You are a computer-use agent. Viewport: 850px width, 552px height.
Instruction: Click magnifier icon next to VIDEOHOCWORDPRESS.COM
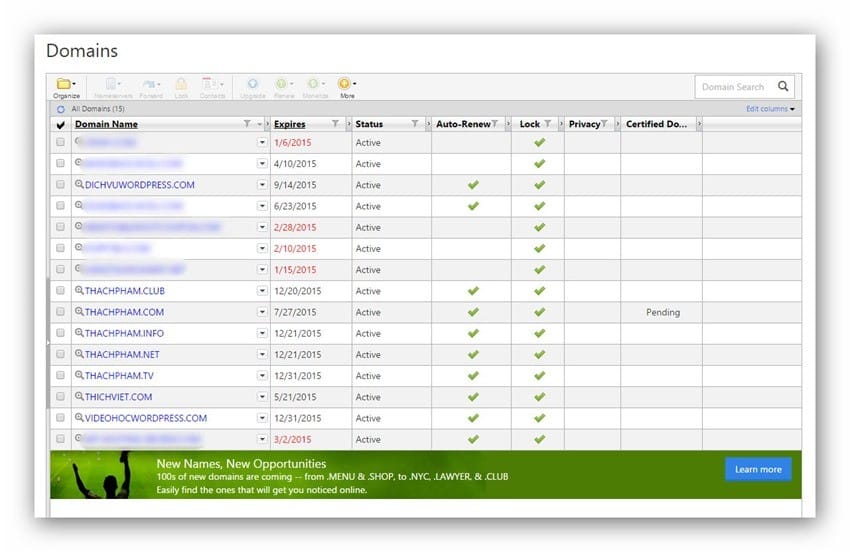(79, 417)
